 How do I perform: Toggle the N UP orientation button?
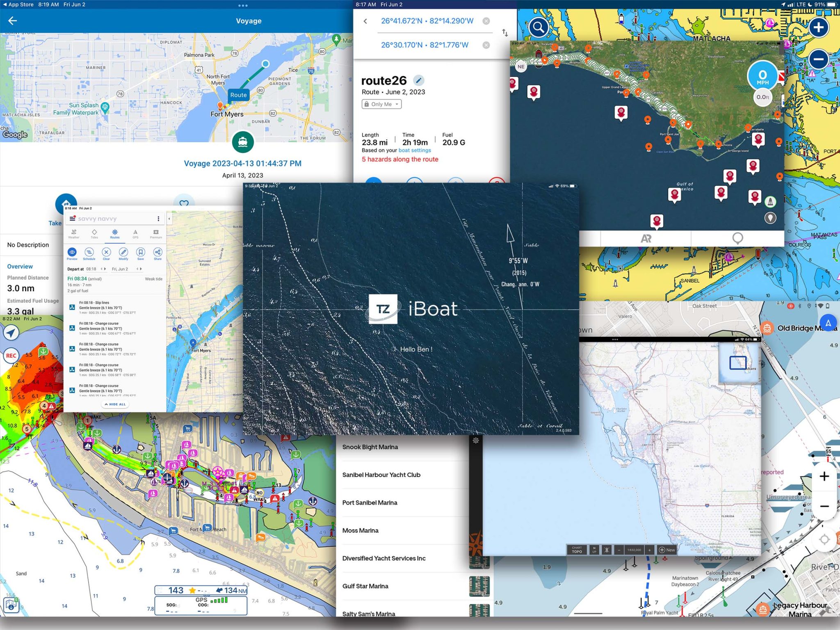coord(594,550)
